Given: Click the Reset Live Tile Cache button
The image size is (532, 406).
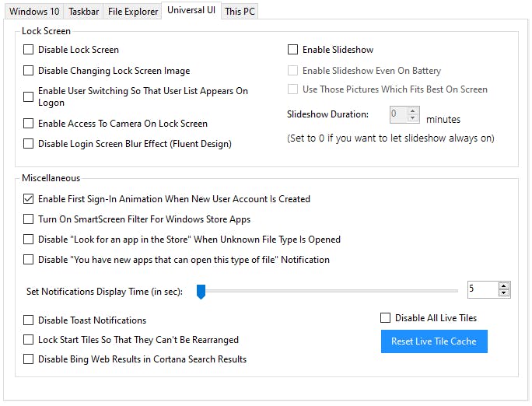Looking at the screenshot, I should 434,341.
